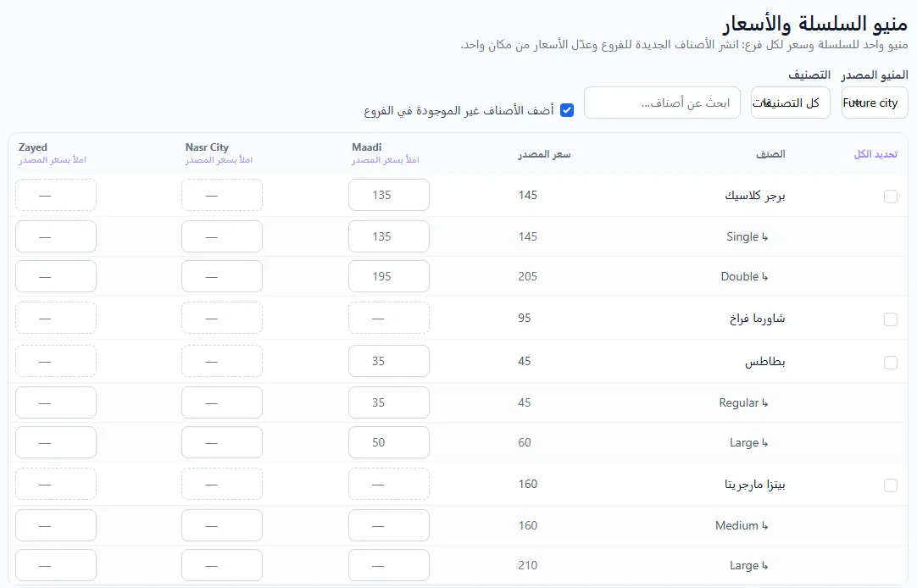The image size is (917, 588).
Task: Click Zayed field for Medium
Action: (56, 525)
